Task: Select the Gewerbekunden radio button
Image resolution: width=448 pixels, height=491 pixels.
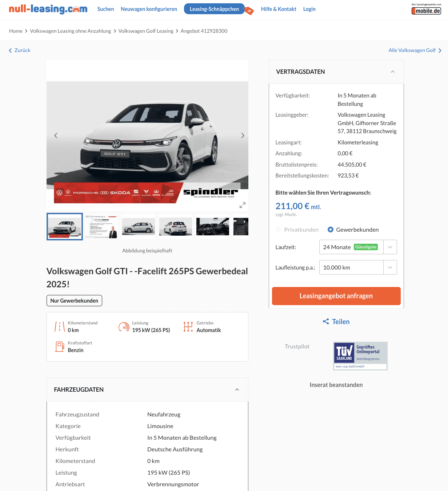Action: (x=331, y=229)
